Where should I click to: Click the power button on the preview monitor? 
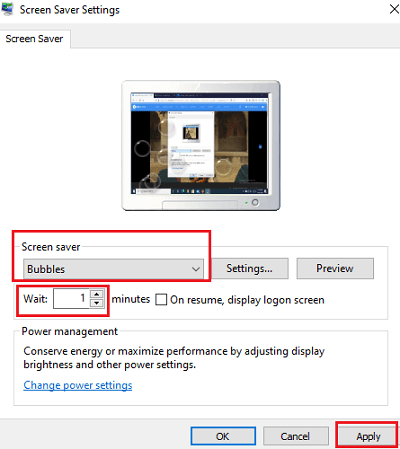(255, 202)
